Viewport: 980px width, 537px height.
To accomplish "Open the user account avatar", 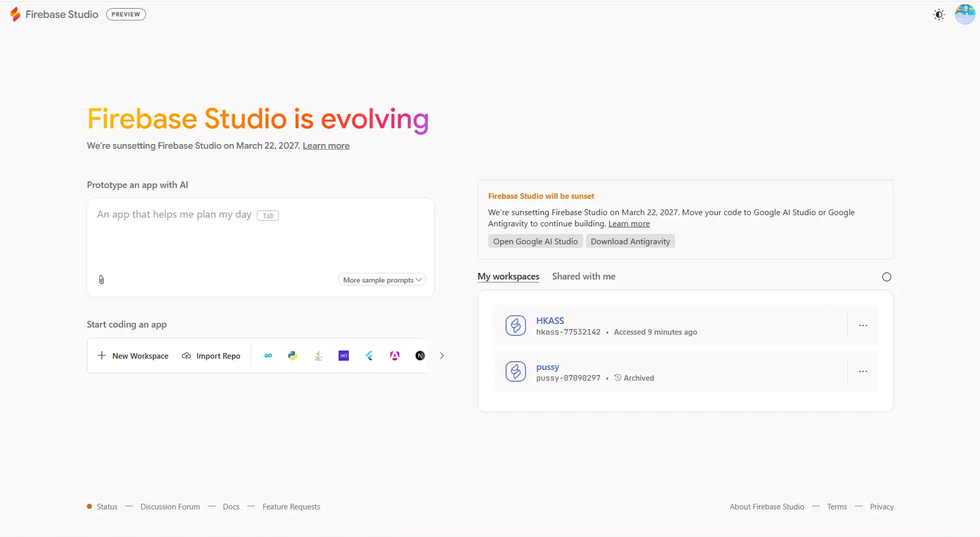I will [965, 14].
